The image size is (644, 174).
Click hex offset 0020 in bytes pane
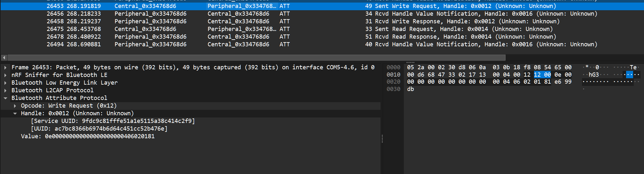point(393,82)
